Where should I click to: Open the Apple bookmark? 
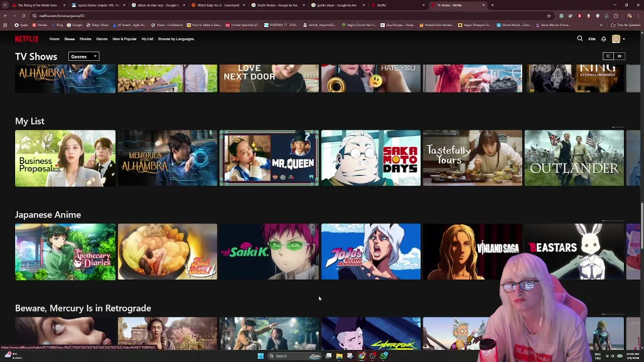(22, 25)
